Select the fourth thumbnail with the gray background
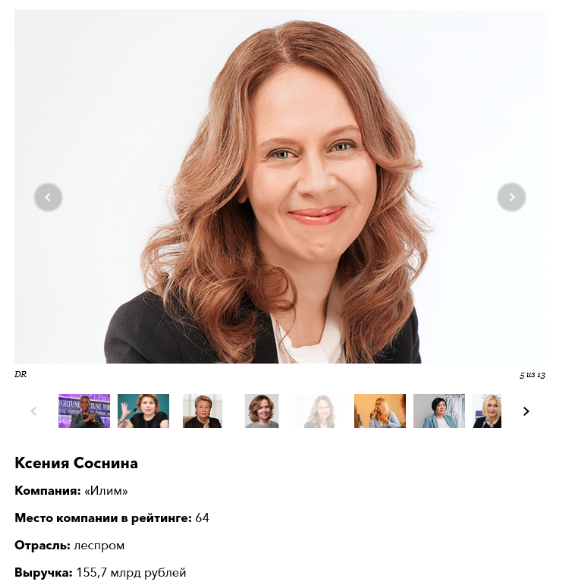The height and width of the screenshot is (587, 578). point(262,411)
